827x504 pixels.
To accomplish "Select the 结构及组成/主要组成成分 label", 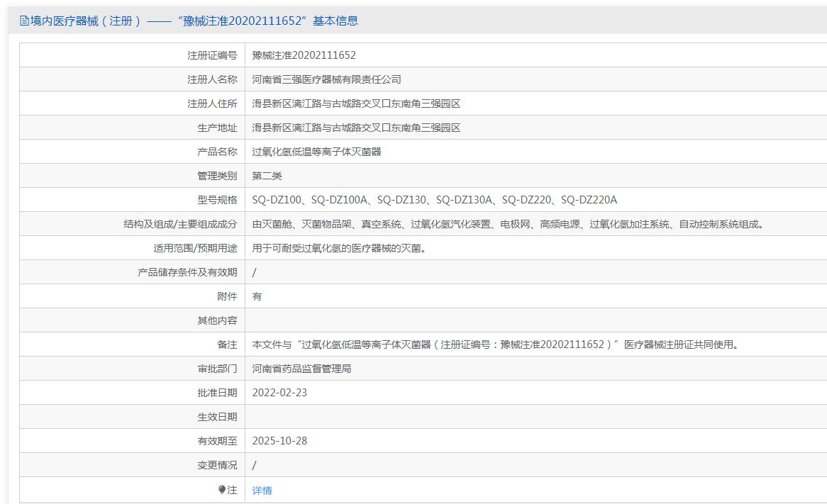I will point(180,224).
